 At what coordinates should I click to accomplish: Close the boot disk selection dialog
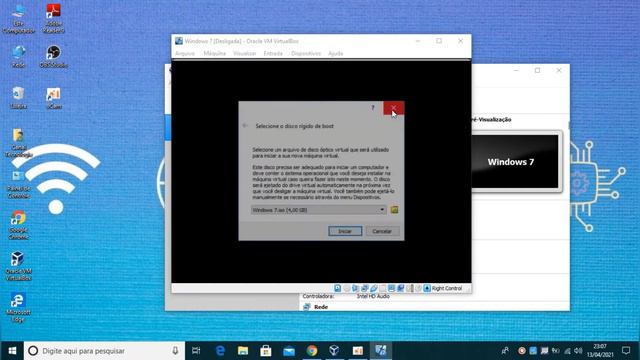(393, 108)
